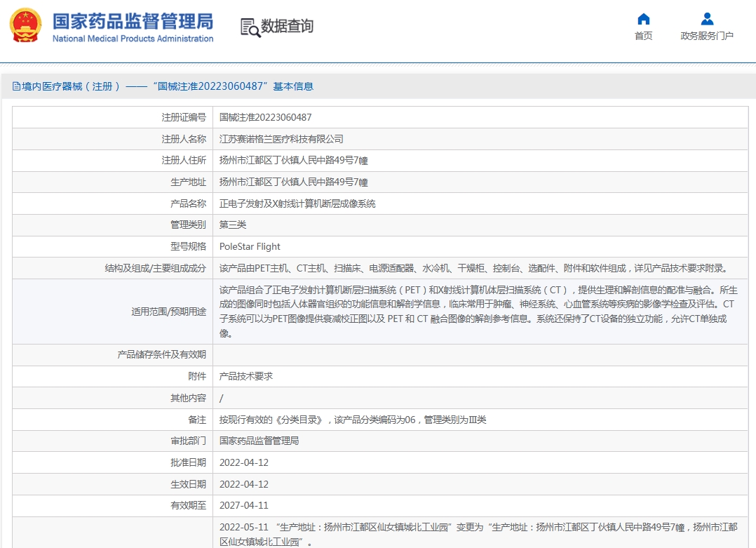Screen dimensions: 756x548
Task: Click the 注册人住所 address value
Action: [294, 160]
